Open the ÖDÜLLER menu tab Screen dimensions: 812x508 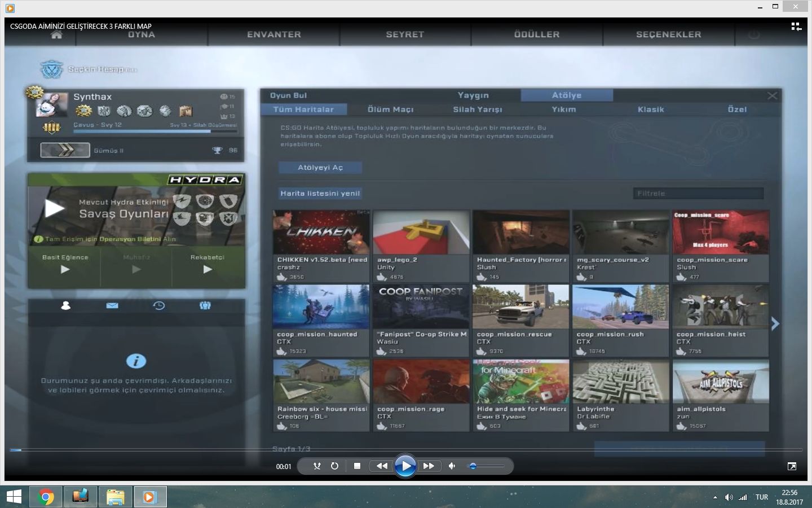[537, 34]
